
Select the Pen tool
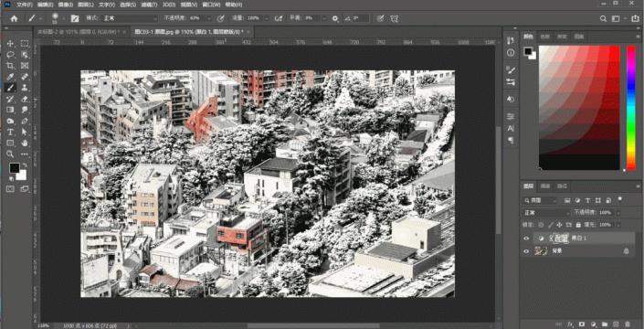tap(25, 122)
